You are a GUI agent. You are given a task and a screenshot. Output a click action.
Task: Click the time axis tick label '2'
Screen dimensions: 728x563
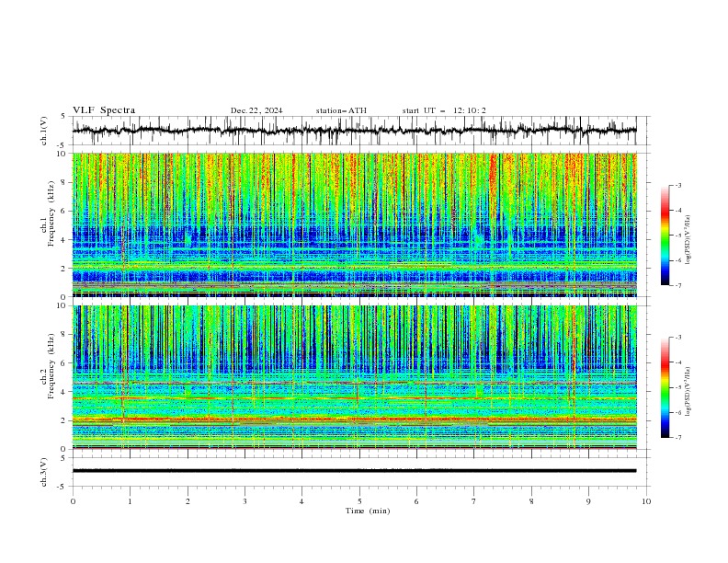tap(188, 501)
